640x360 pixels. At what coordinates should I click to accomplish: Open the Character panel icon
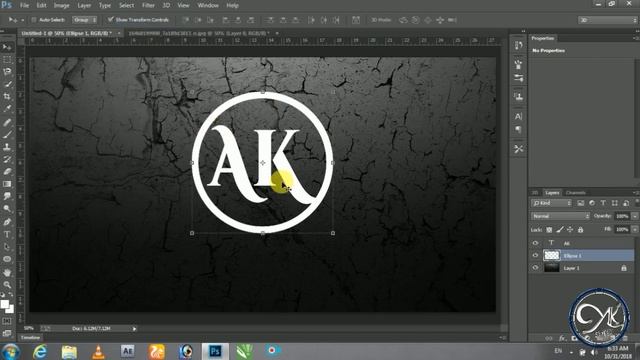coord(518,116)
